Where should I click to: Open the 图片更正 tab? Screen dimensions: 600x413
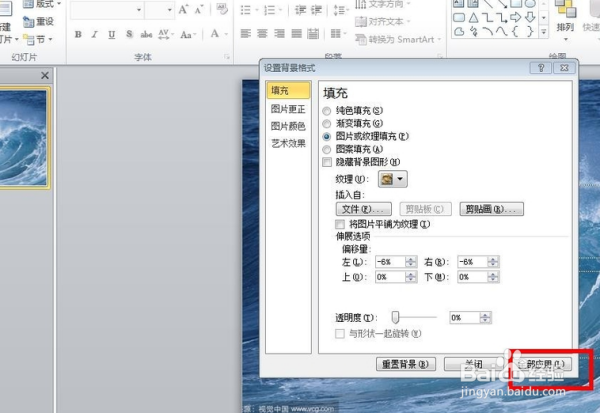288,109
